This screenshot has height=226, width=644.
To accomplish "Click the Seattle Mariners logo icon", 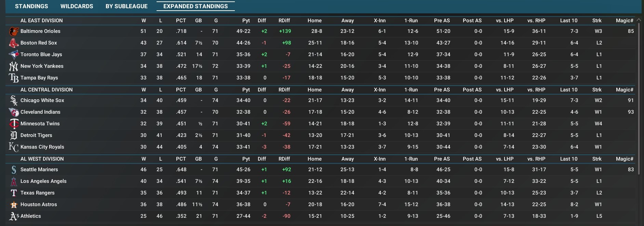I will (14, 169).
